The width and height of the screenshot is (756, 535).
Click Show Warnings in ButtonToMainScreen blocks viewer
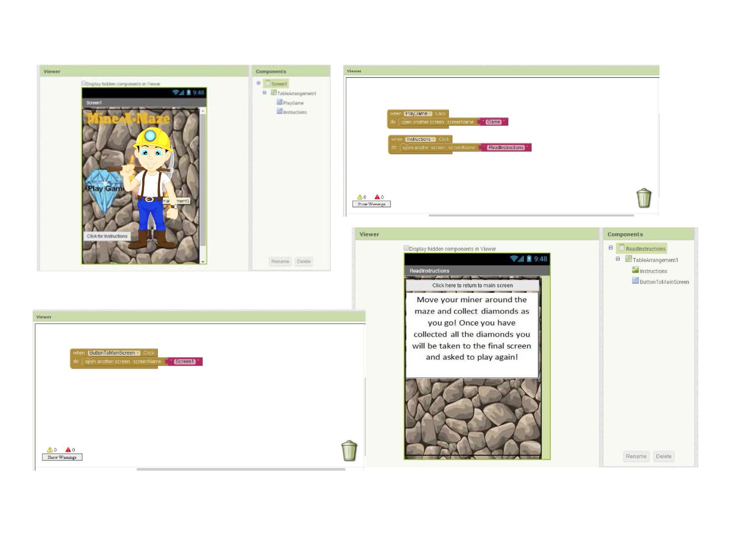[62, 457]
